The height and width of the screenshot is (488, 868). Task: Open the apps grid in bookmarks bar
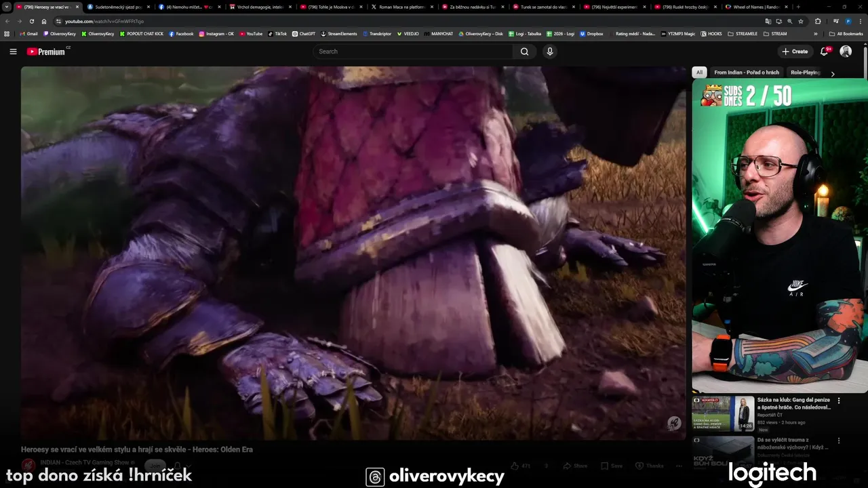click(x=7, y=33)
